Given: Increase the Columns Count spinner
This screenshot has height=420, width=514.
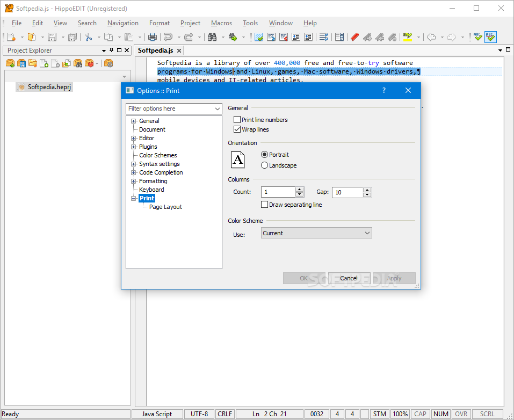Looking at the screenshot, I should pyautogui.click(x=299, y=190).
